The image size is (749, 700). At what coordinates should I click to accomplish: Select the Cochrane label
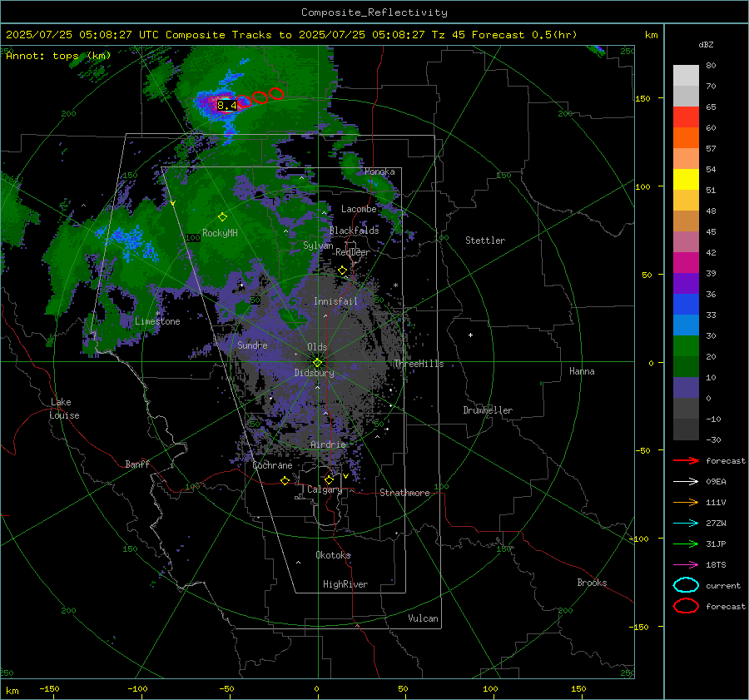[x=272, y=465]
